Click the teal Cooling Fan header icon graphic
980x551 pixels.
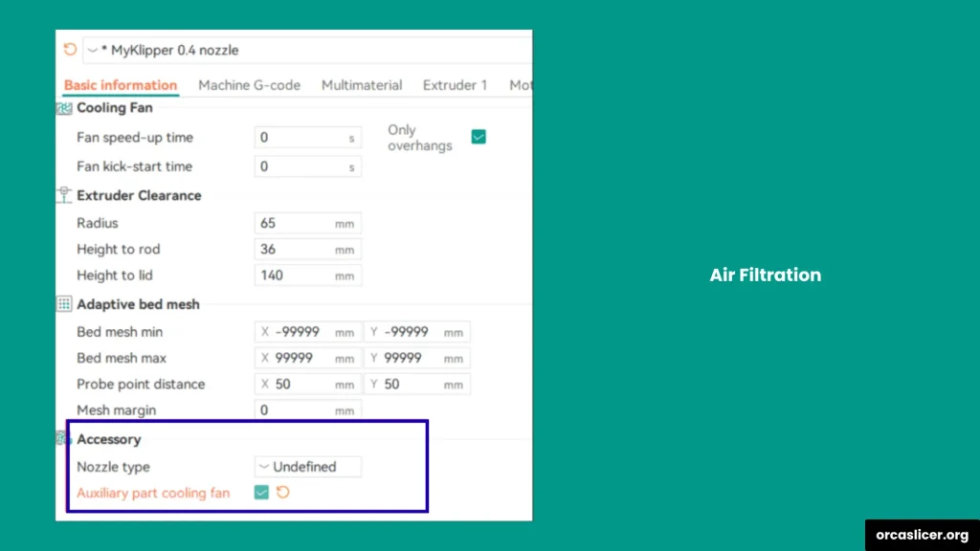click(x=63, y=107)
